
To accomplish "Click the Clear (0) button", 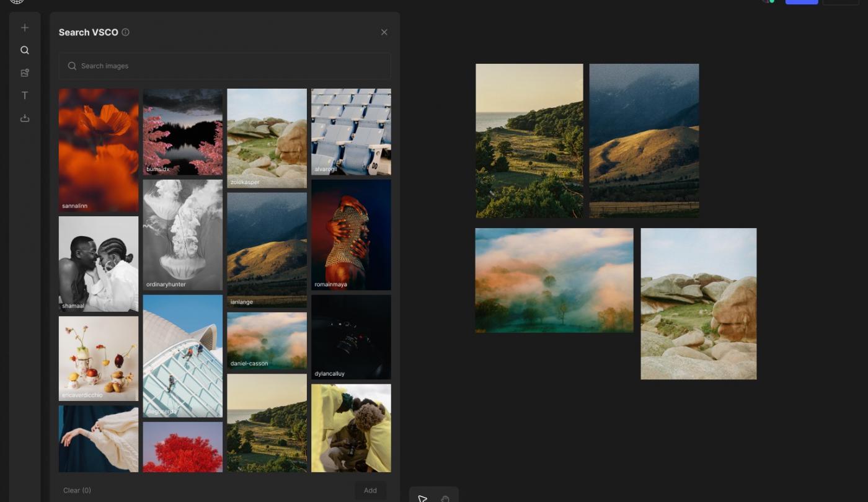I will tap(77, 490).
